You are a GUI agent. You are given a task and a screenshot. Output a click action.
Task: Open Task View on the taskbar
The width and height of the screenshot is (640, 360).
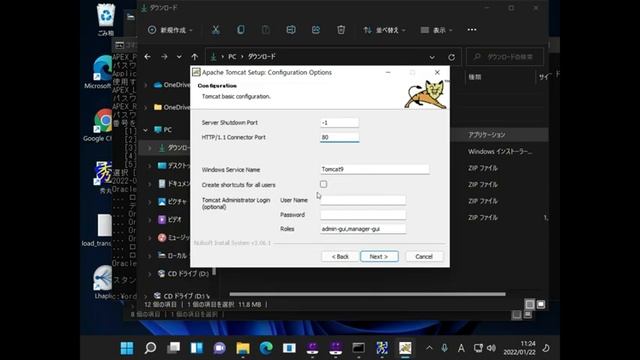173,348
